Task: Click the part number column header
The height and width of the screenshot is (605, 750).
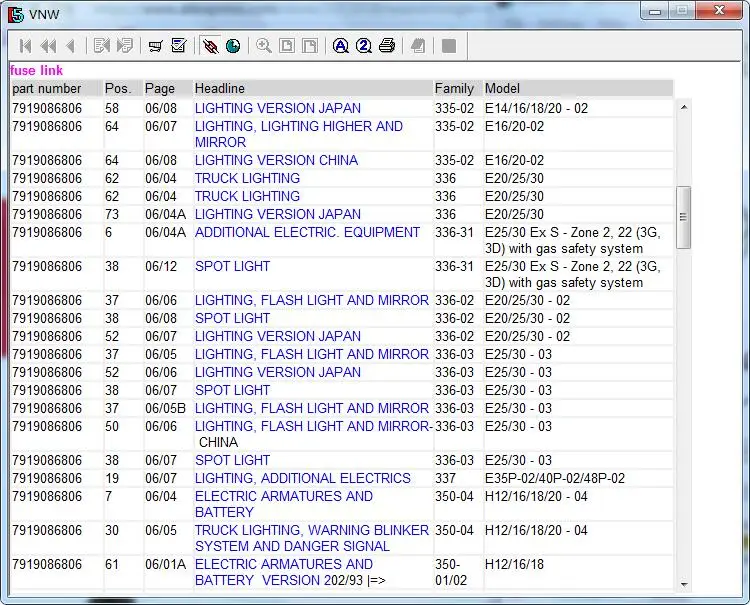Action: [56, 89]
